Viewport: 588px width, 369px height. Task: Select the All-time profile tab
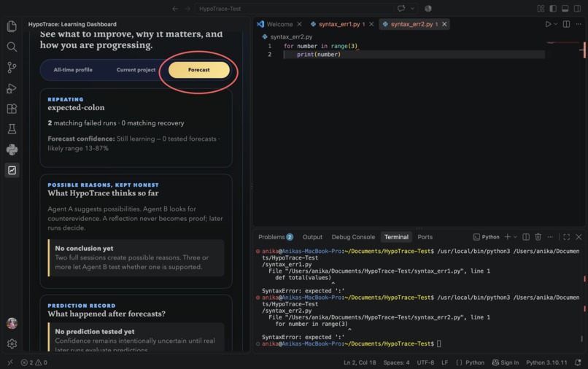click(x=73, y=70)
